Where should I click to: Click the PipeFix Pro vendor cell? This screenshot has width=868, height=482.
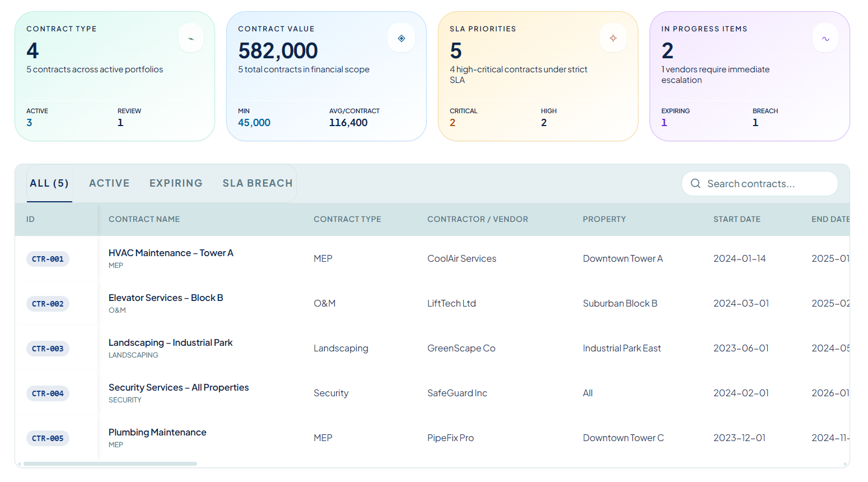click(x=450, y=438)
